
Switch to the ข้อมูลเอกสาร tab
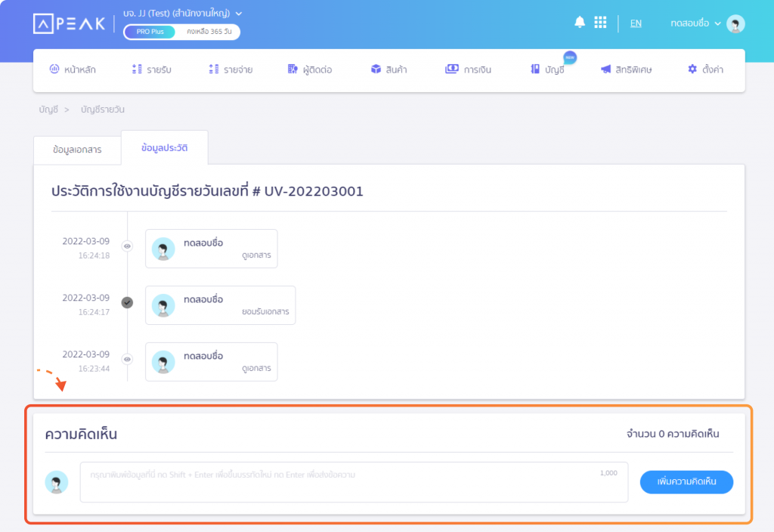[x=77, y=150]
